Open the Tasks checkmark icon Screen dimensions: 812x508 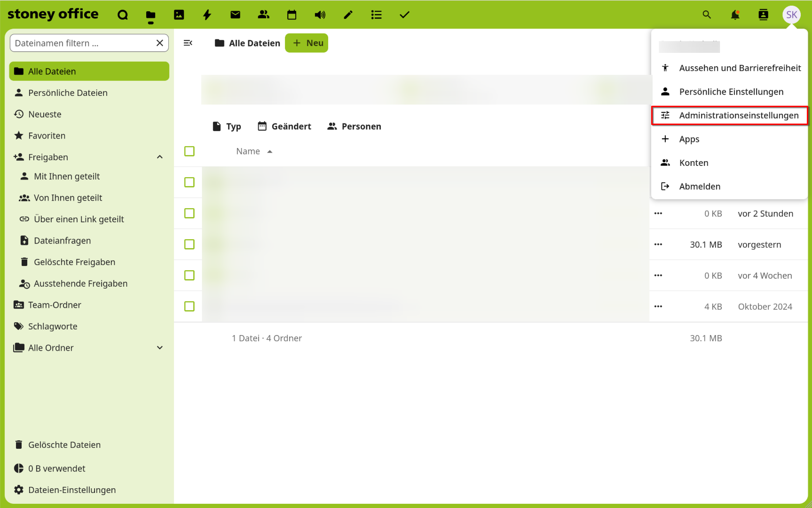click(x=405, y=15)
